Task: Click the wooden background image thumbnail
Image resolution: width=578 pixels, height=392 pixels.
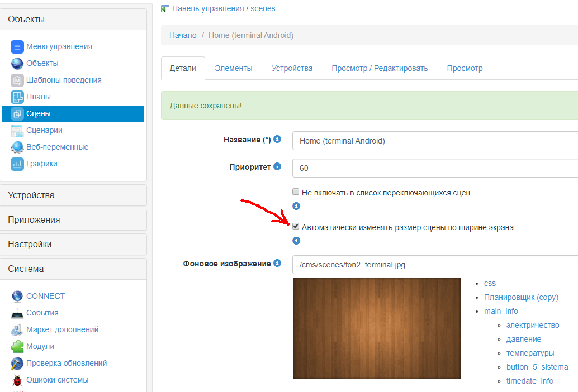Action: pos(376,328)
